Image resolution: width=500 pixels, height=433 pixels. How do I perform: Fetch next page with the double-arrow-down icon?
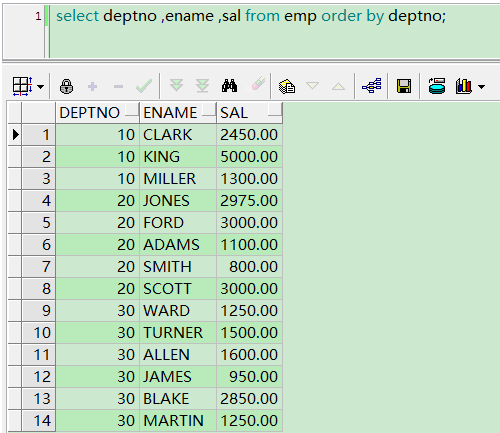[176, 85]
